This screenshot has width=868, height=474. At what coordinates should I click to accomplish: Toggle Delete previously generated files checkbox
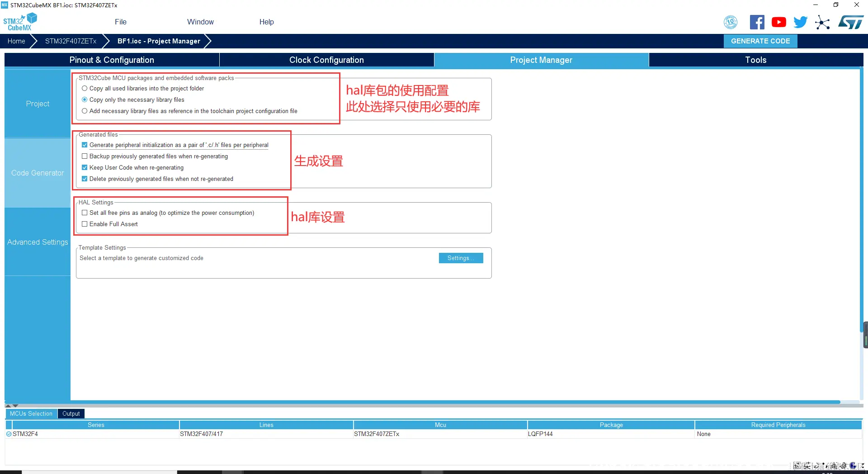click(85, 179)
